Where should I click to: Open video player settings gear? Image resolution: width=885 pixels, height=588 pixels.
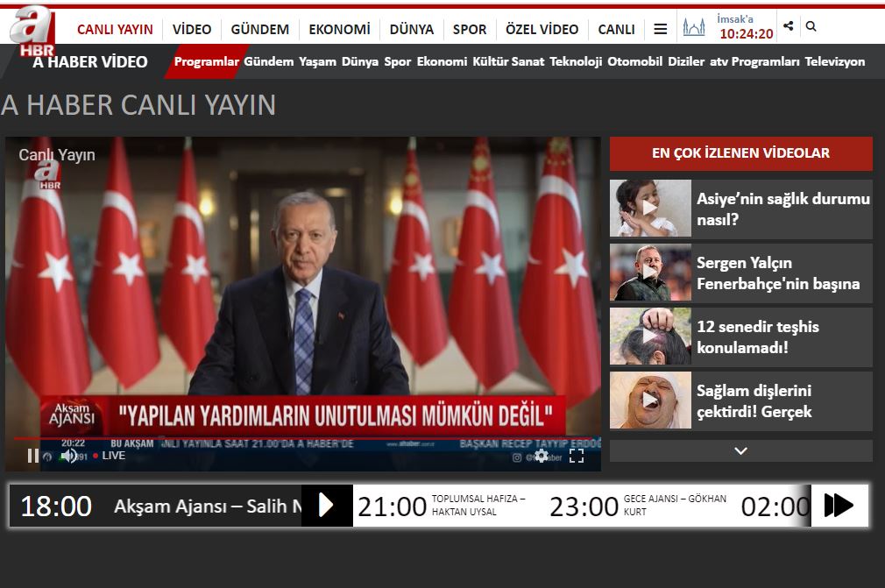pyautogui.click(x=542, y=456)
